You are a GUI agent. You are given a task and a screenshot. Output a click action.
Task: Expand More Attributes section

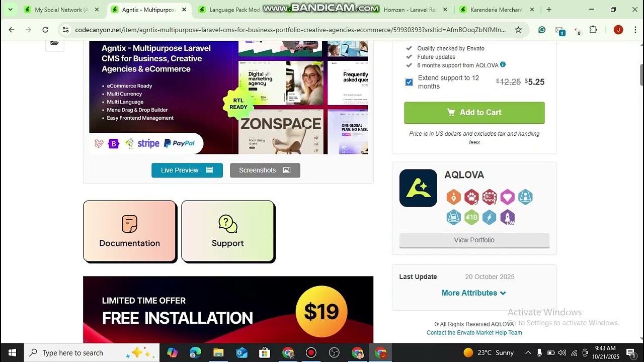tap(474, 293)
